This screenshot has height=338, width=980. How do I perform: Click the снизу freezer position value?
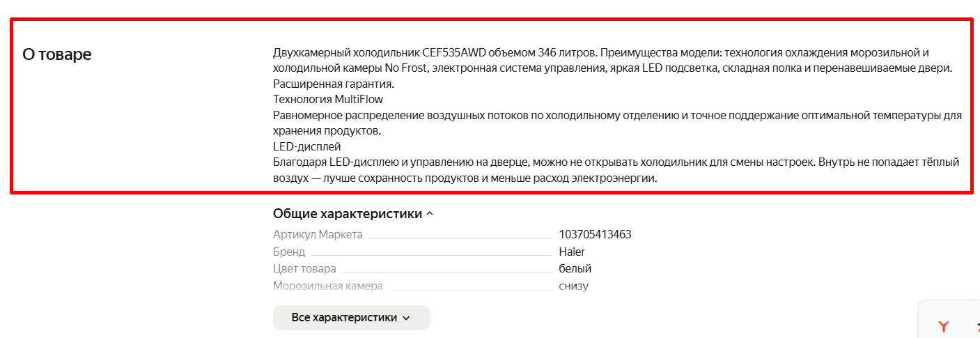pos(574,286)
